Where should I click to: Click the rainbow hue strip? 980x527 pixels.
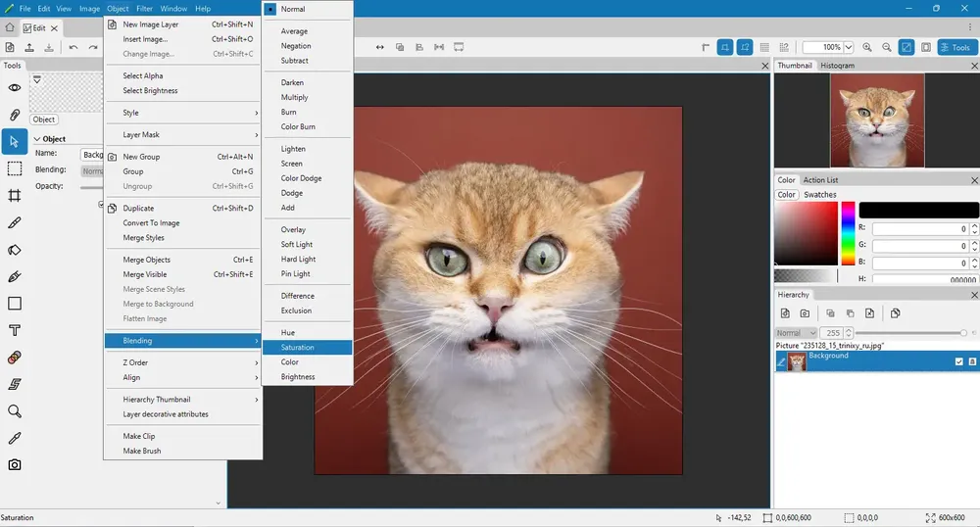click(848, 233)
